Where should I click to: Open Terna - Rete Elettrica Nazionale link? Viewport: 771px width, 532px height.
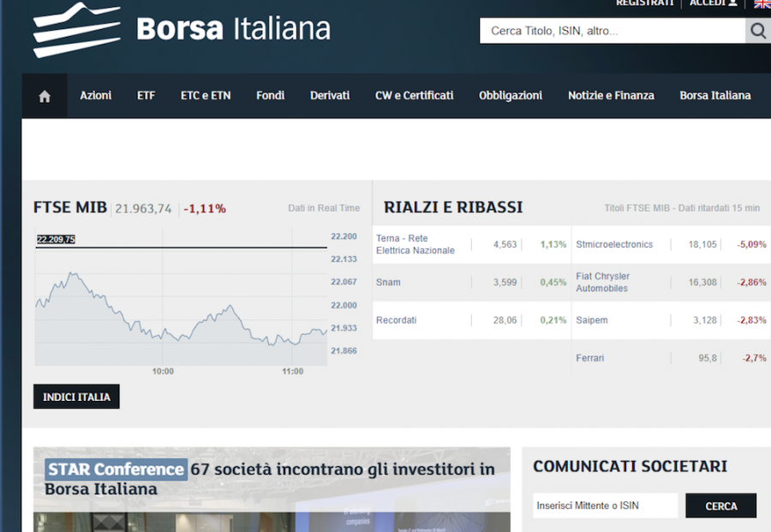(x=415, y=244)
